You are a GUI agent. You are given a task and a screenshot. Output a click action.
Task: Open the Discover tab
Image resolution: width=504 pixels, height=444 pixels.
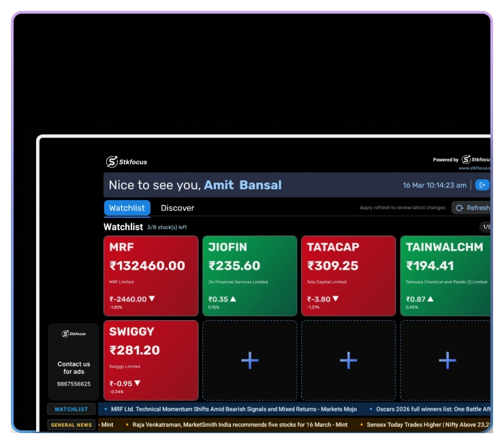(x=177, y=208)
